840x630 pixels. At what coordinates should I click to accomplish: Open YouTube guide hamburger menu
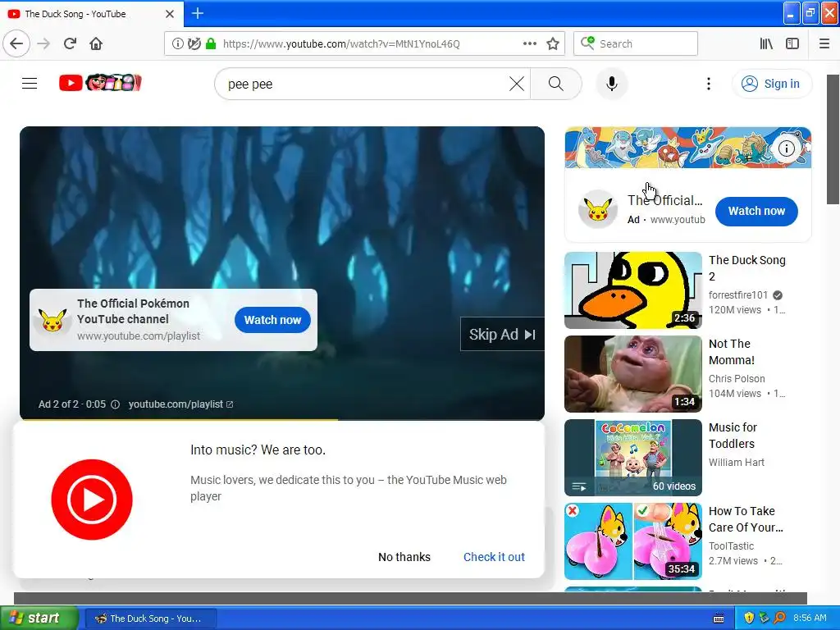(x=30, y=84)
